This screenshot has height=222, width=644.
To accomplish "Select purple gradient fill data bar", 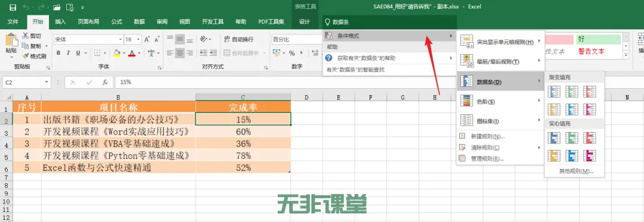I will [590, 109].
